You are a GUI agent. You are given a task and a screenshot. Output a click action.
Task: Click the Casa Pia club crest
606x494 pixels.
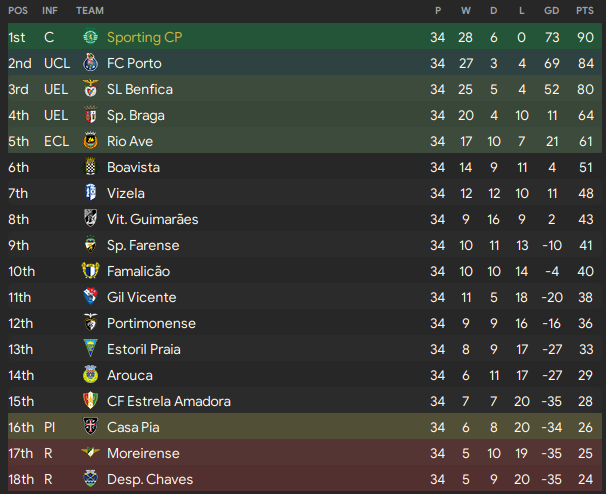tap(91, 427)
